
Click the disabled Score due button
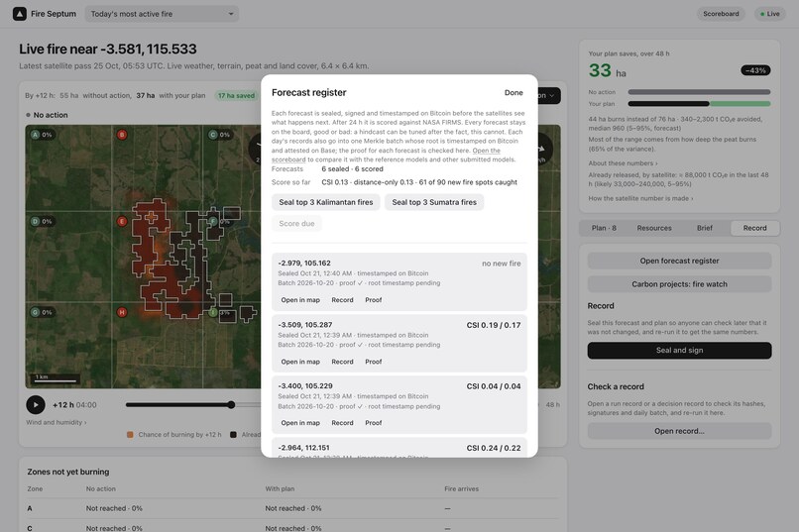click(296, 224)
